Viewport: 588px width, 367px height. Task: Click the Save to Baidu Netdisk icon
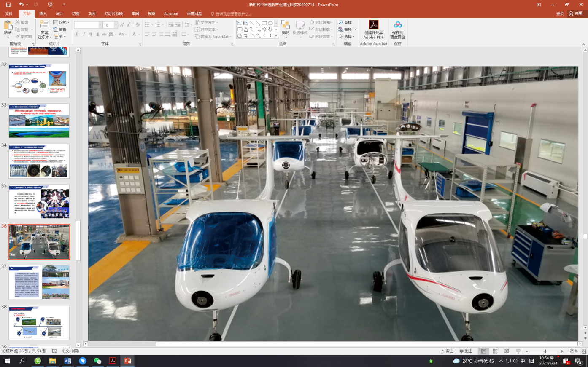397,25
